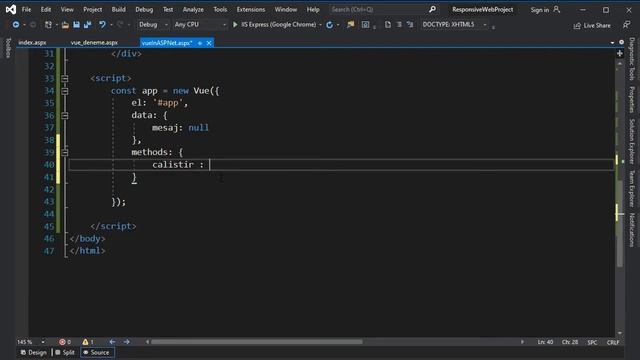Collapse the Vue block at line 34
Screen dimensions: 640x360
pyautogui.click(x=64, y=91)
